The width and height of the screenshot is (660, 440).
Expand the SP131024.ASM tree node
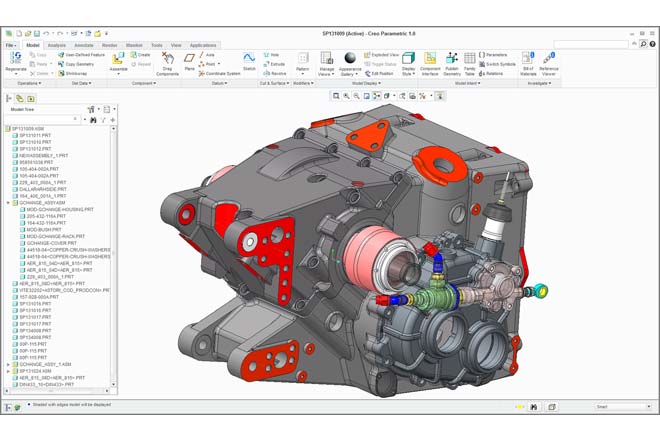8,371
